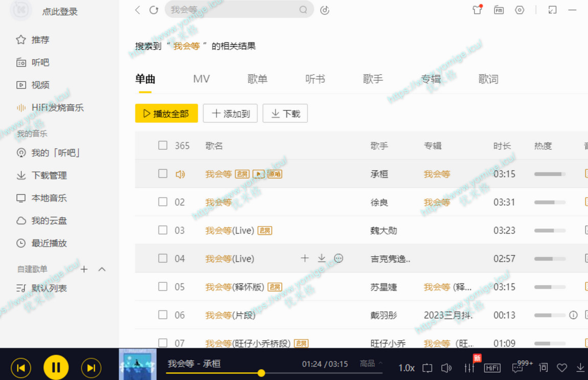
Task: Change playback speed from 1.0x
Action: [406, 368]
